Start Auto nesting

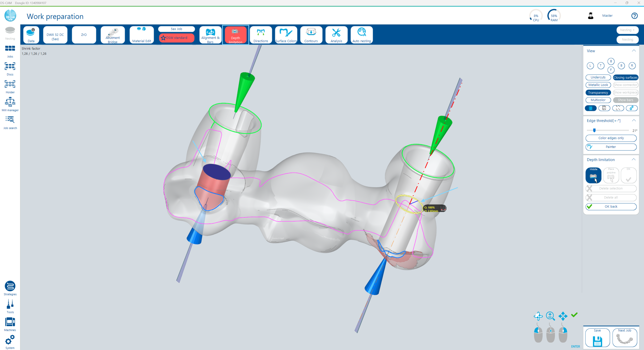point(361,35)
